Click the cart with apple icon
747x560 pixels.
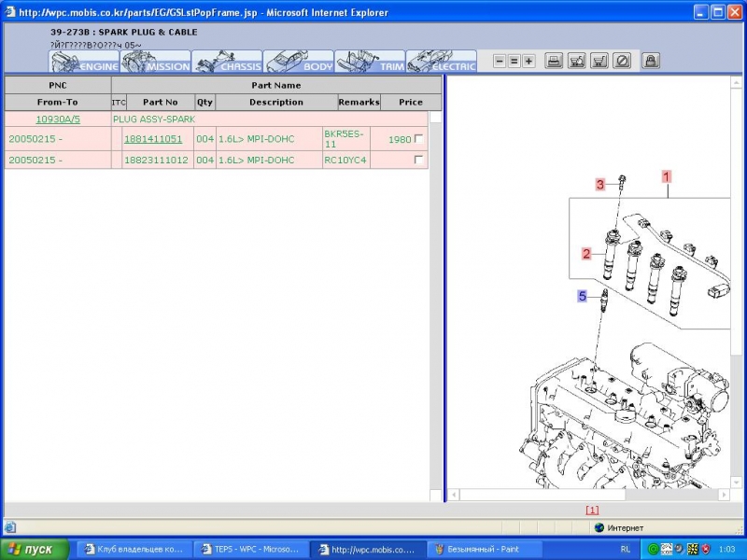(576, 61)
